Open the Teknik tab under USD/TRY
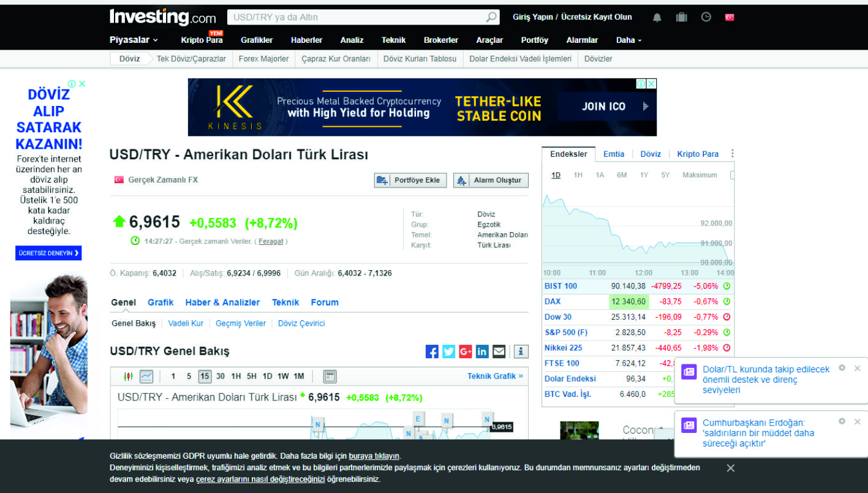868x493 pixels. coord(285,303)
